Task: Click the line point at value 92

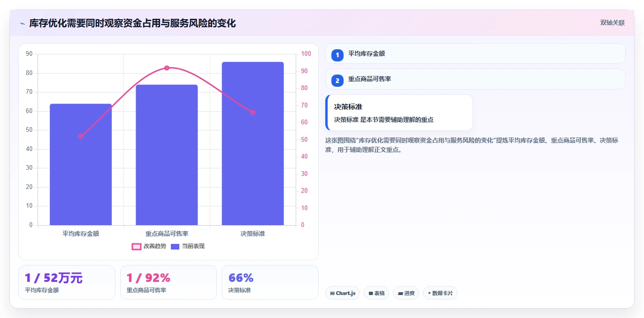Action: tap(167, 68)
